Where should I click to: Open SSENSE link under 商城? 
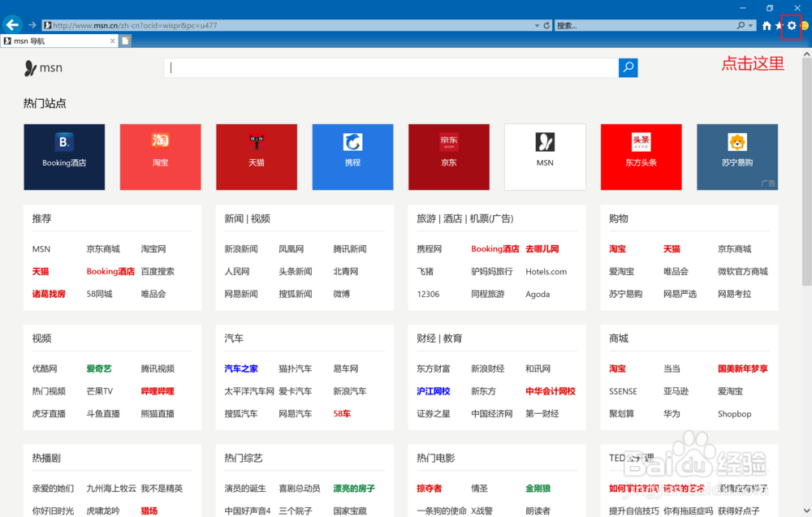pyautogui.click(x=623, y=391)
